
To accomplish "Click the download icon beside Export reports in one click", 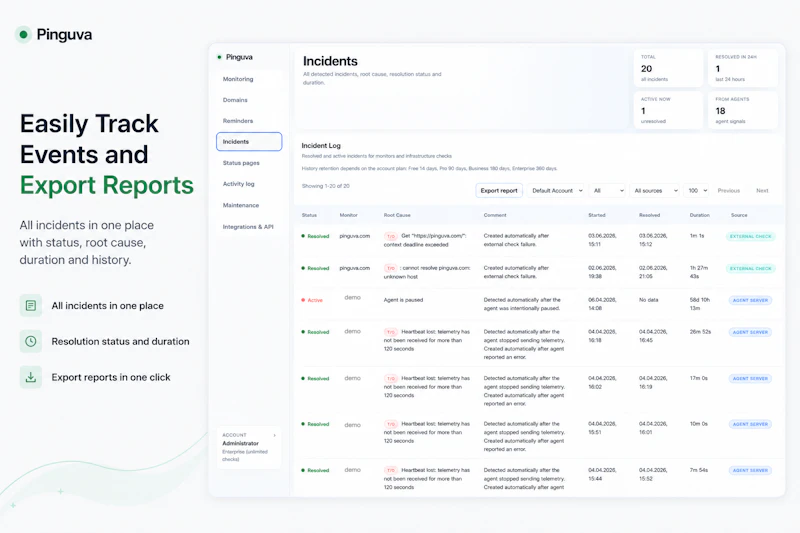I will click(31, 377).
